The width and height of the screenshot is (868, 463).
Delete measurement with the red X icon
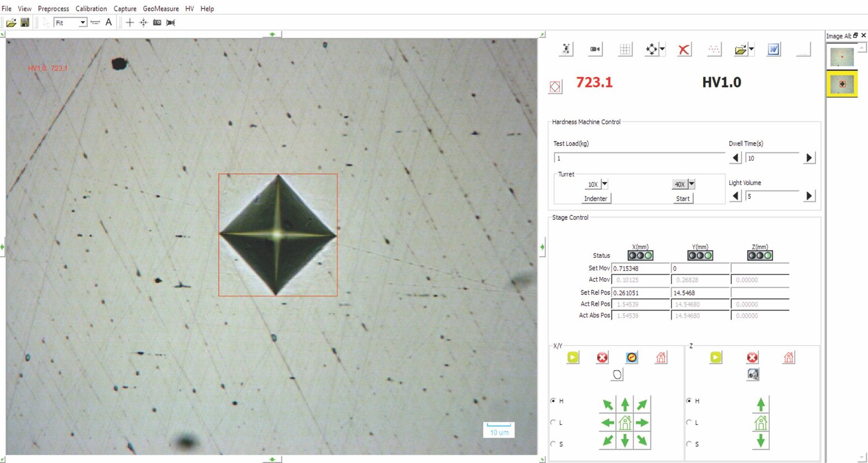point(684,49)
